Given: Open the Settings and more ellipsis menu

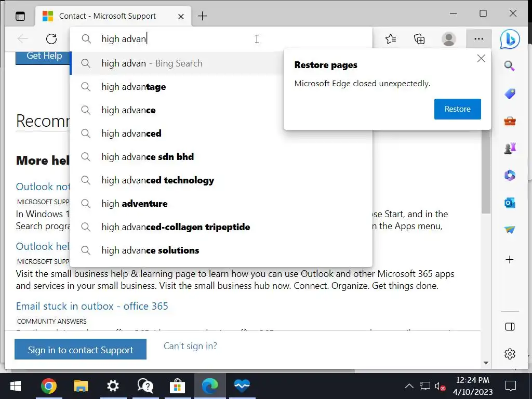Looking at the screenshot, I should [478, 39].
